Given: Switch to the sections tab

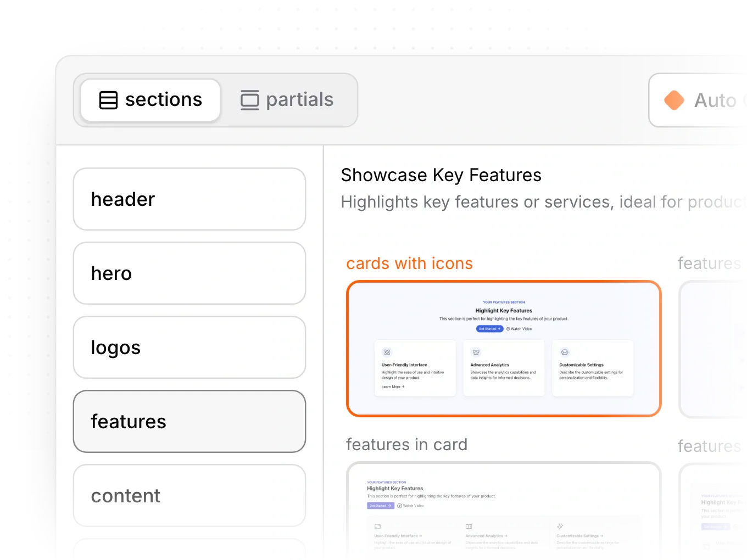Looking at the screenshot, I should 150,100.
